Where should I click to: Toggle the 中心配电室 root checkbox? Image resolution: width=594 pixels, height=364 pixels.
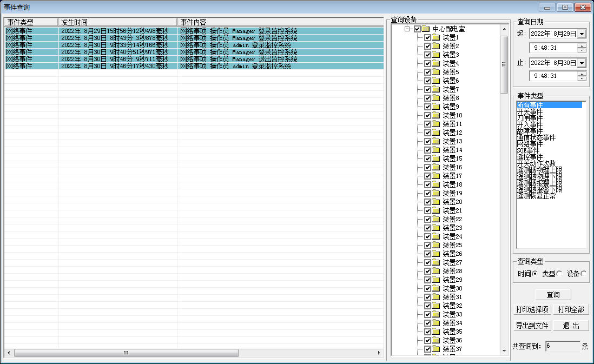[417, 29]
